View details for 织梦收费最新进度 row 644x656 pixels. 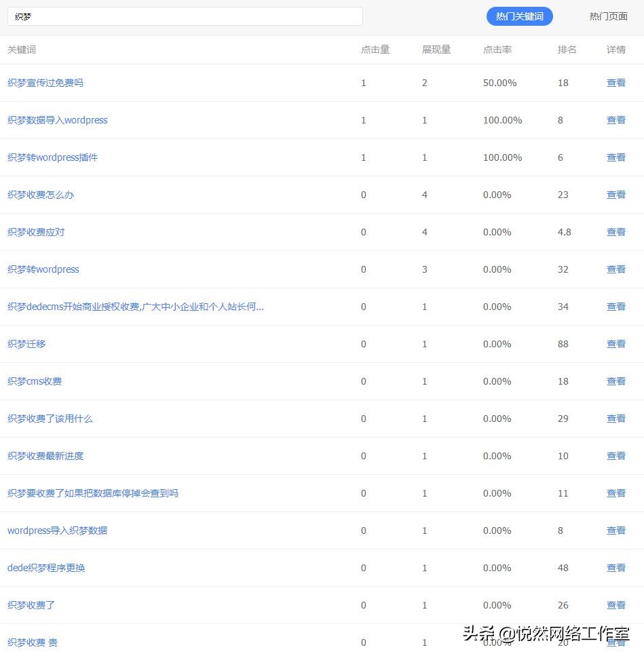[x=616, y=456]
